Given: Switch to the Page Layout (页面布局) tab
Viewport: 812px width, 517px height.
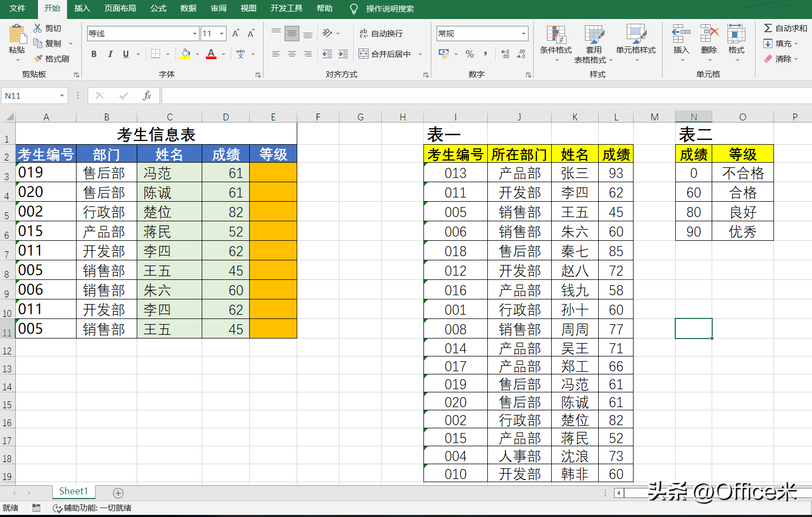Looking at the screenshot, I should (120, 8).
